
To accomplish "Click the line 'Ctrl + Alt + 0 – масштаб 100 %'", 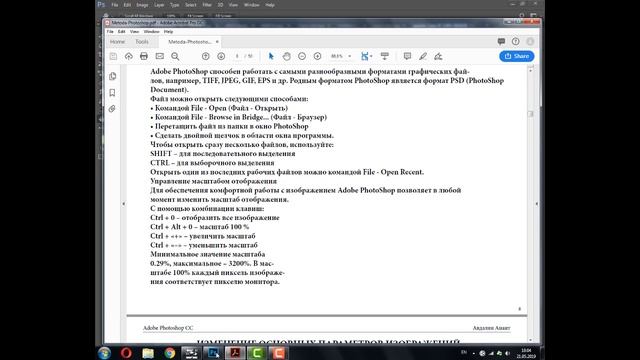I will [200, 227].
